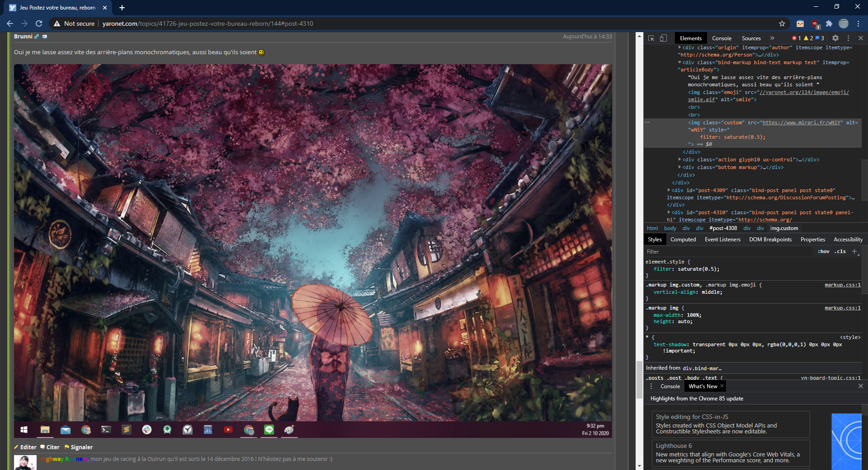868x470 pixels.
Task: Open the mirari.fr/wNiY image src link
Action: tap(802, 122)
